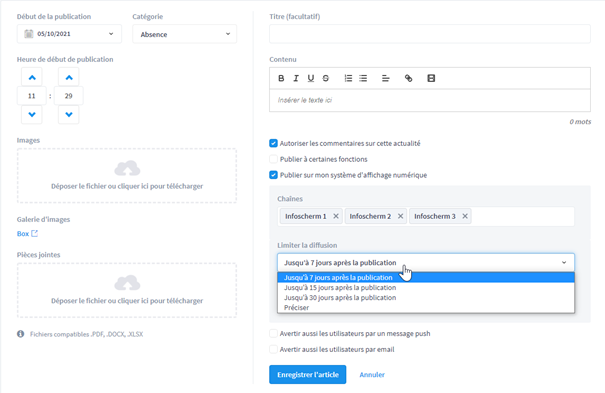This screenshot has height=393, width=605.
Task: Insert a numbered list
Action: (348, 78)
